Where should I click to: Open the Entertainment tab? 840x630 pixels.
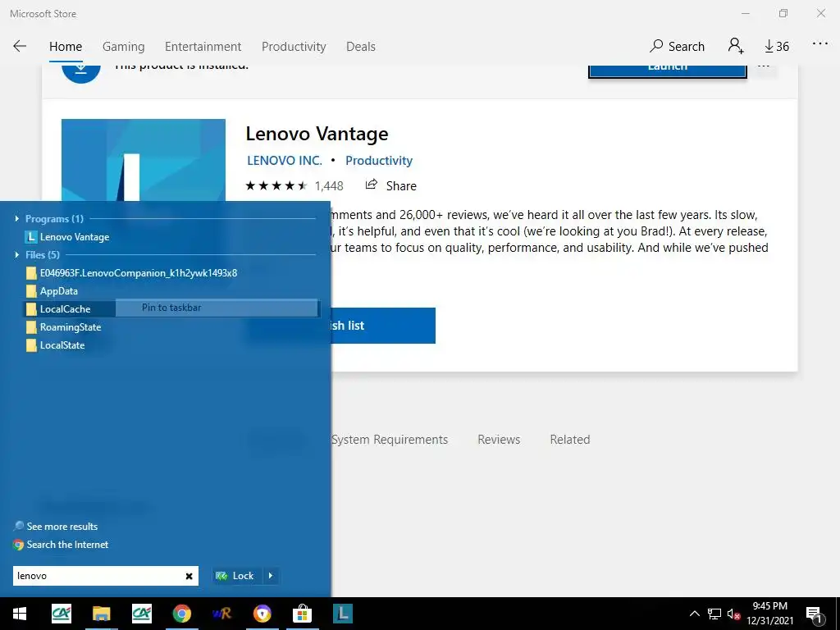[203, 47]
